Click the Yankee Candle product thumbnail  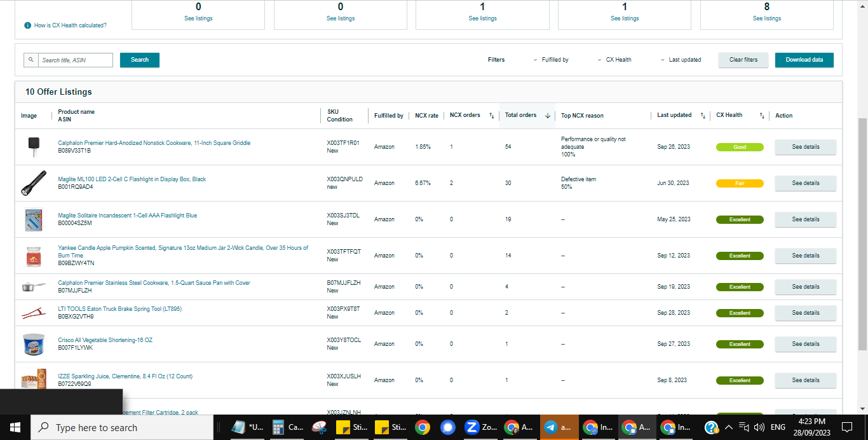click(x=33, y=256)
